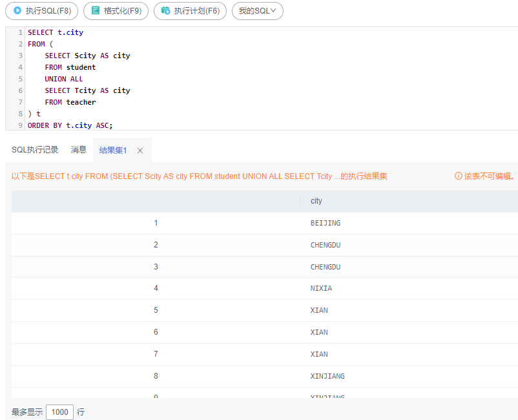
Task: Close the 结果集1 tab
Action: point(140,151)
